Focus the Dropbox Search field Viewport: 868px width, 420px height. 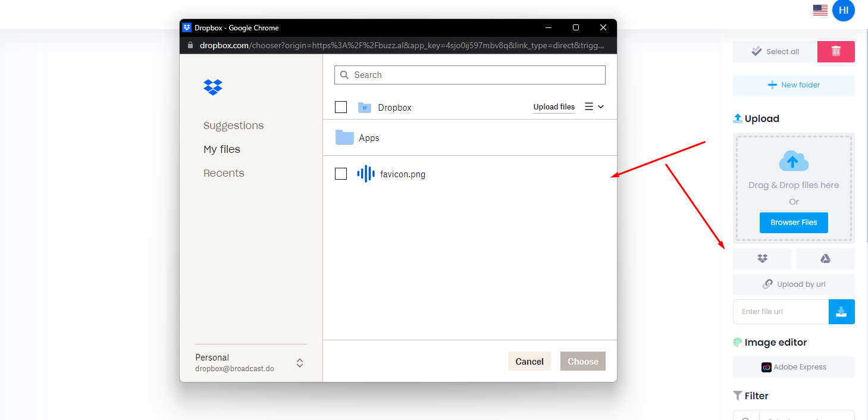[470, 75]
